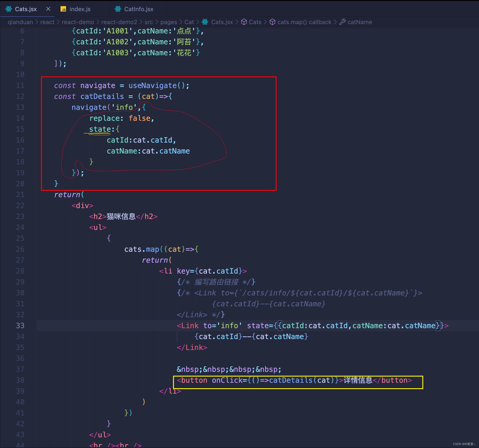479x448 pixels.
Task: Place cursor on catDetails in button onClick
Action: pos(290,380)
